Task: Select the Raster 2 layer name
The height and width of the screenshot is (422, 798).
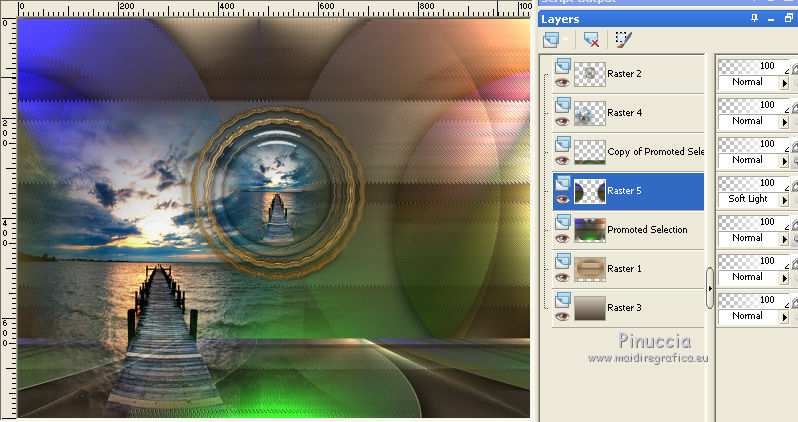Action: tap(624, 74)
